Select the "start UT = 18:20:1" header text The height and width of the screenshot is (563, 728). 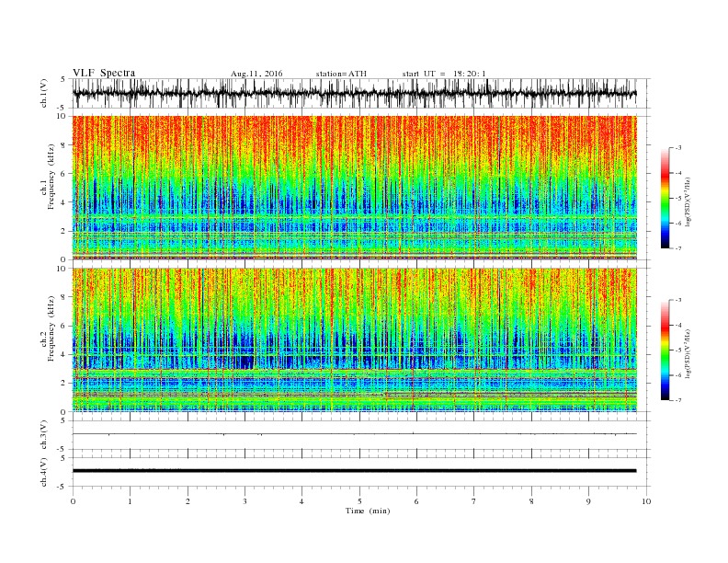(x=444, y=74)
